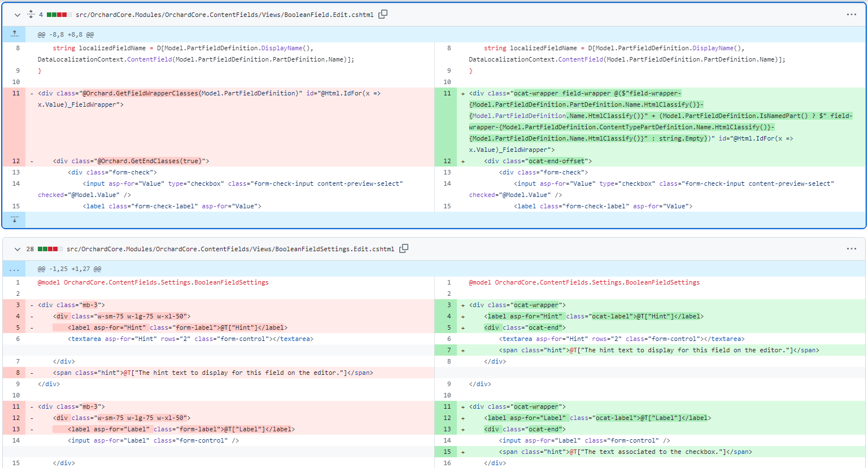Image resolution: width=868 pixels, height=468 pixels.
Task: Click the diffstat squares next to count 28
Action: tap(50, 249)
